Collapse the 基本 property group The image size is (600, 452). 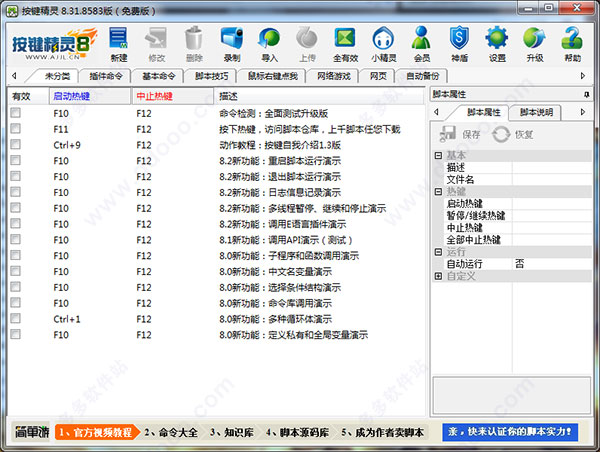click(x=439, y=155)
